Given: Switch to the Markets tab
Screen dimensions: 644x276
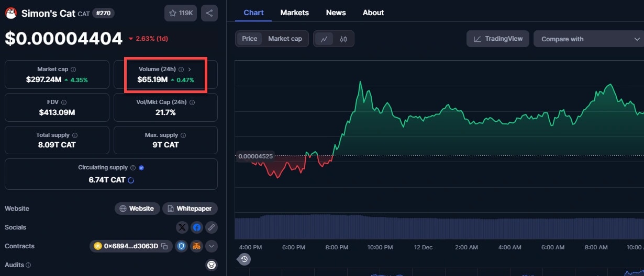Looking at the screenshot, I should click(x=294, y=13).
